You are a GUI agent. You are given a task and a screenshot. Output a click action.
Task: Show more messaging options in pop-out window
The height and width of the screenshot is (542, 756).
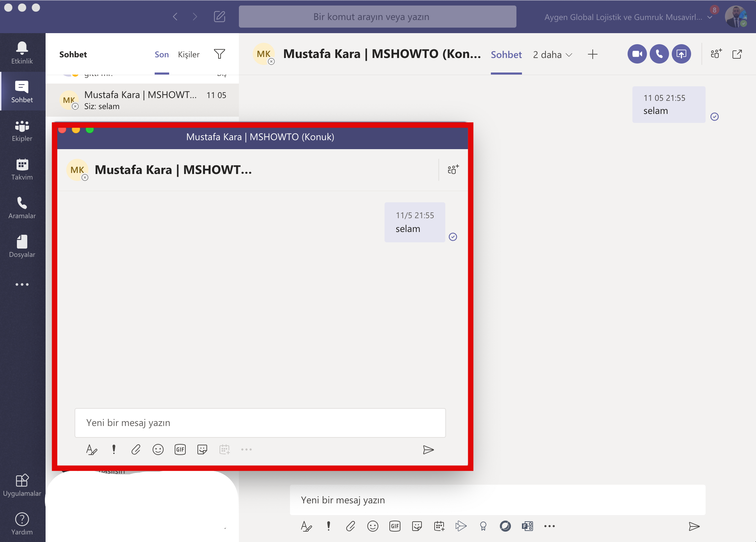point(246,449)
